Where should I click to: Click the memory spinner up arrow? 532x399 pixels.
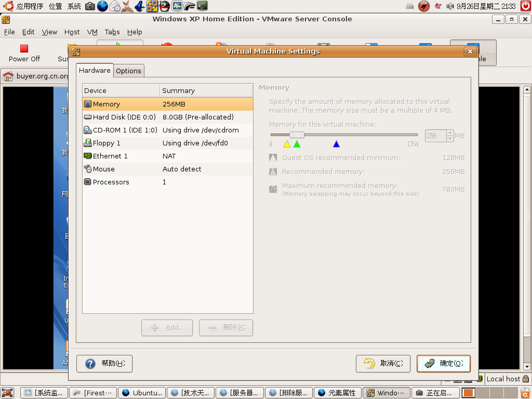[x=450, y=133]
